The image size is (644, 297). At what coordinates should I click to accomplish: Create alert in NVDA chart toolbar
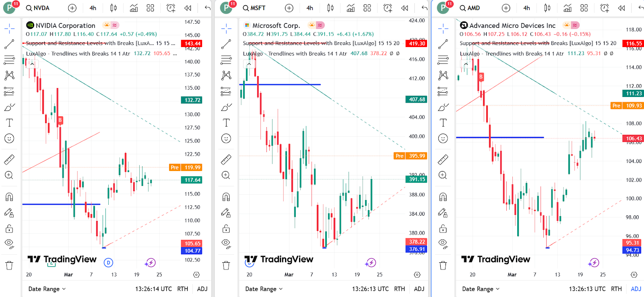171,8
